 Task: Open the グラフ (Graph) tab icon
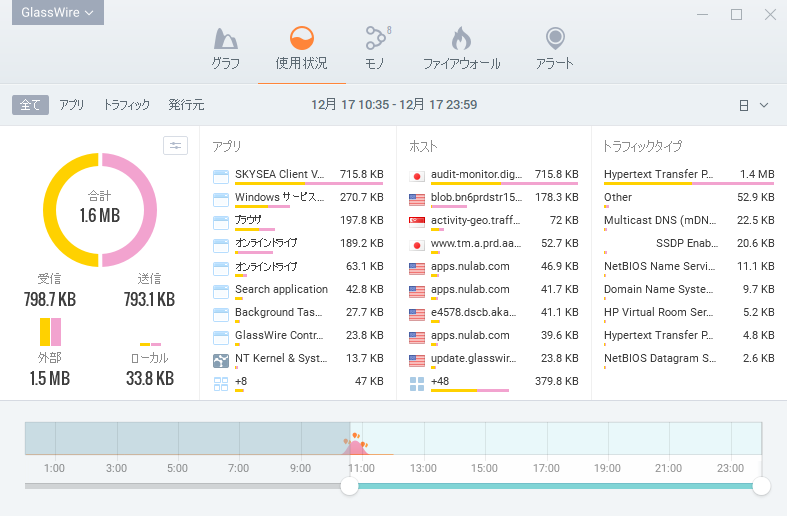coord(225,39)
